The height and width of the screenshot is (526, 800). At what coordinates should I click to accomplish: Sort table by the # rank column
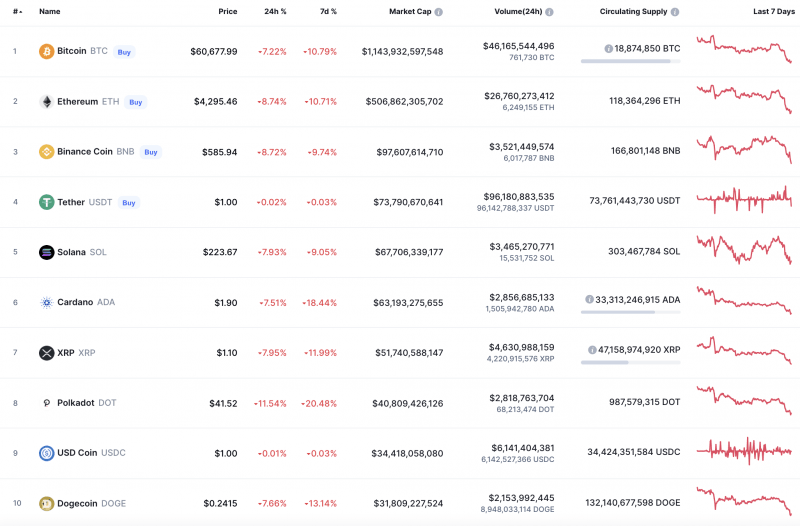[x=16, y=12]
